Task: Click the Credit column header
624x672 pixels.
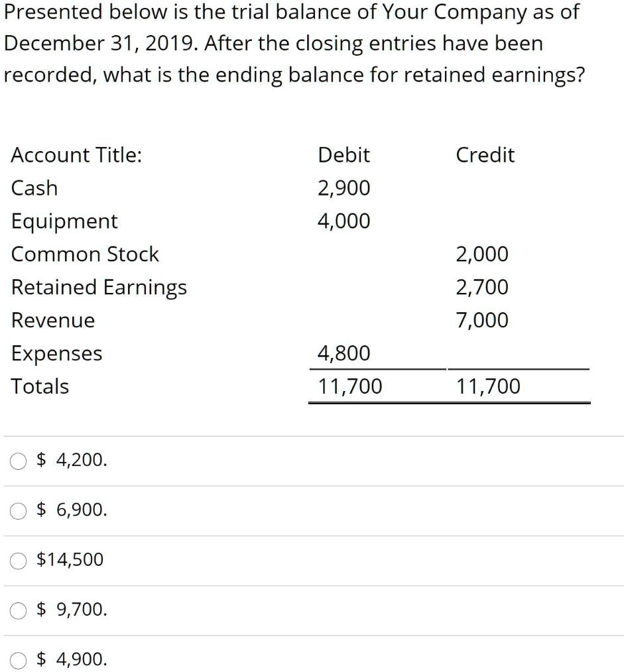Action: click(485, 155)
